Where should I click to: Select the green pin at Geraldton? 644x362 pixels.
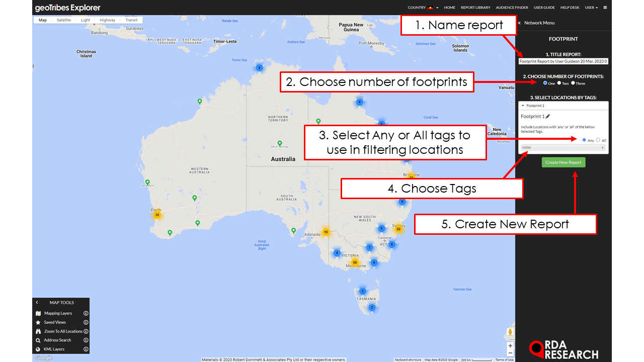147,182
